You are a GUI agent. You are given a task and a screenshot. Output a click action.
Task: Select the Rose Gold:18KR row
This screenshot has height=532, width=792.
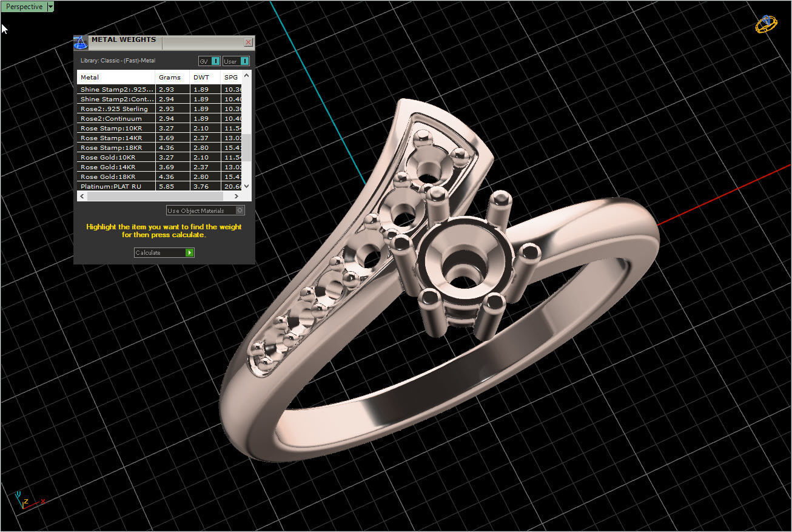[x=160, y=177]
